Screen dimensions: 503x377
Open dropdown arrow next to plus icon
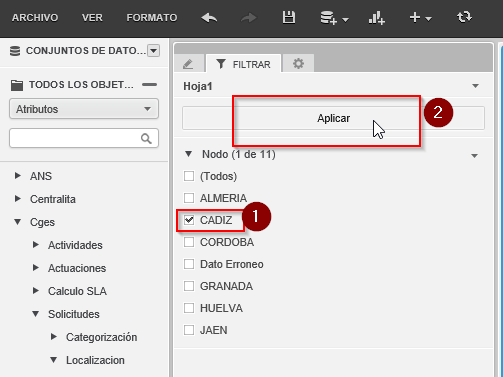click(429, 19)
